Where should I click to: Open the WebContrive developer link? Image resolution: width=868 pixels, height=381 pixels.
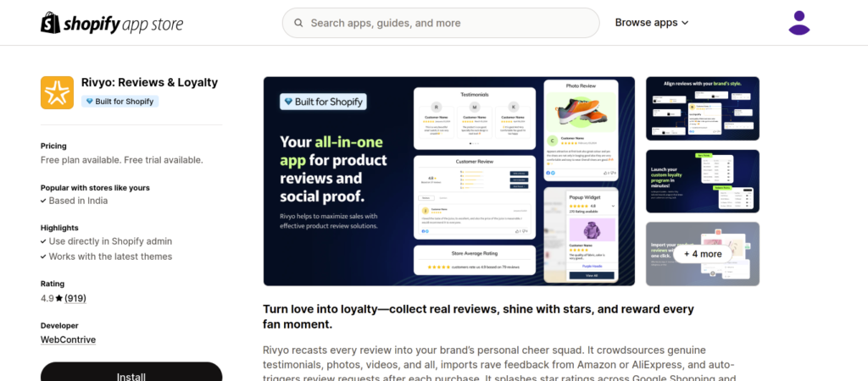coord(68,340)
